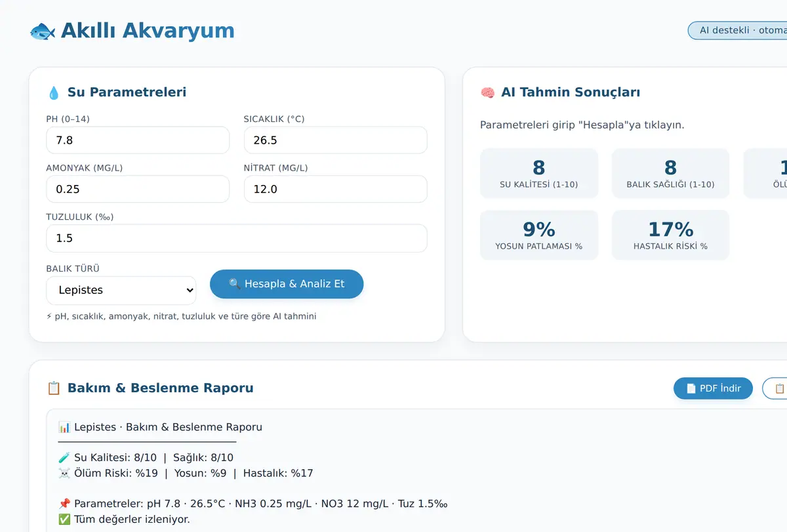The height and width of the screenshot is (532, 787).
Task: Click the report line 'Lepistes · Bakım & Beslenme Raporu'
Action: click(x=168, y=427)
